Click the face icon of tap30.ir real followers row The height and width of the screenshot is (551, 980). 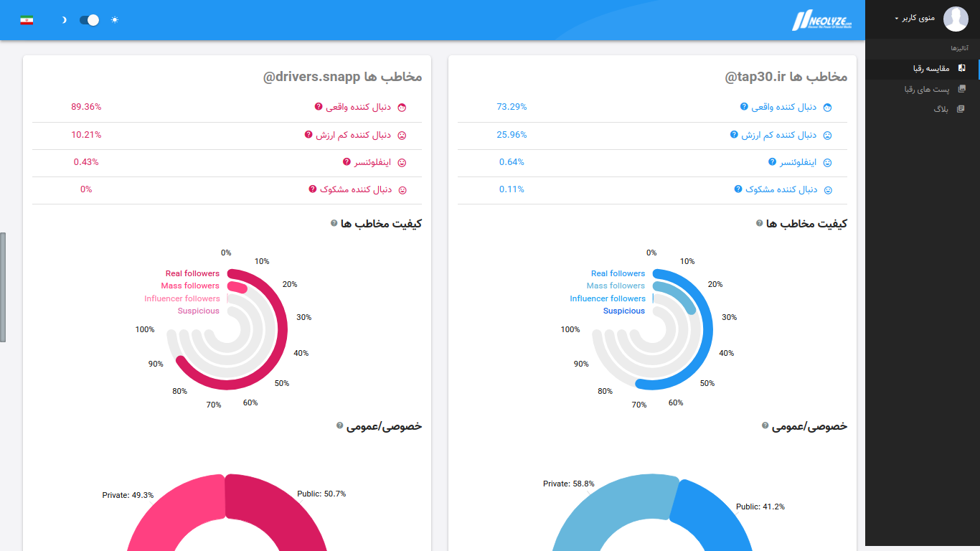click(x=827, y=108)
